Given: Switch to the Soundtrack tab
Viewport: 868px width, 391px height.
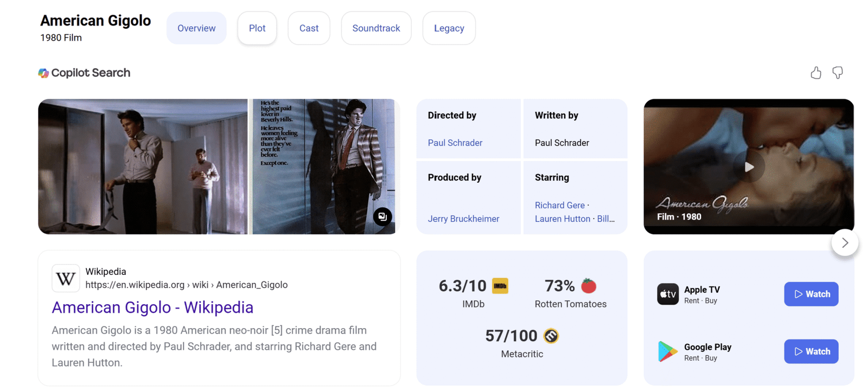Looking at the screenshot, I should point(376,28).
